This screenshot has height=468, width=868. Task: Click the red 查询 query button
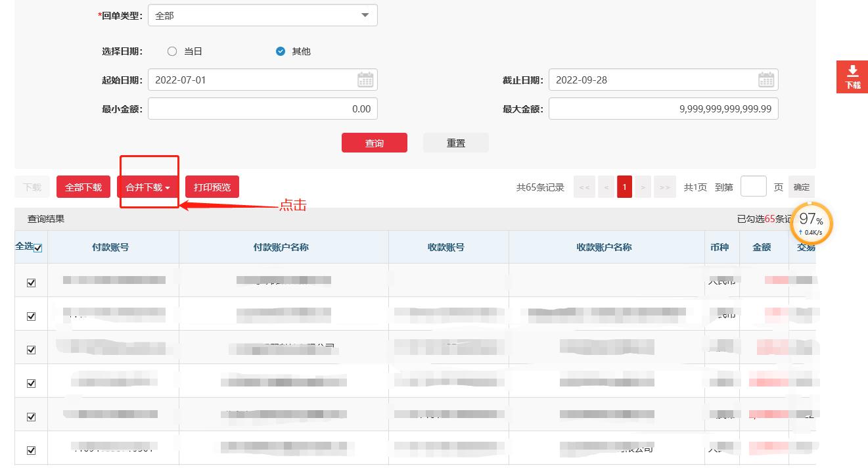pyautogui.click(x=375, y=142)
